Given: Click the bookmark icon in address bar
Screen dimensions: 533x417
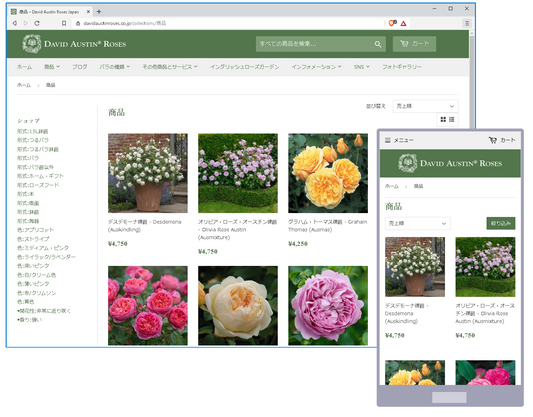Looking at the screenshot, I should click(64, 23).
